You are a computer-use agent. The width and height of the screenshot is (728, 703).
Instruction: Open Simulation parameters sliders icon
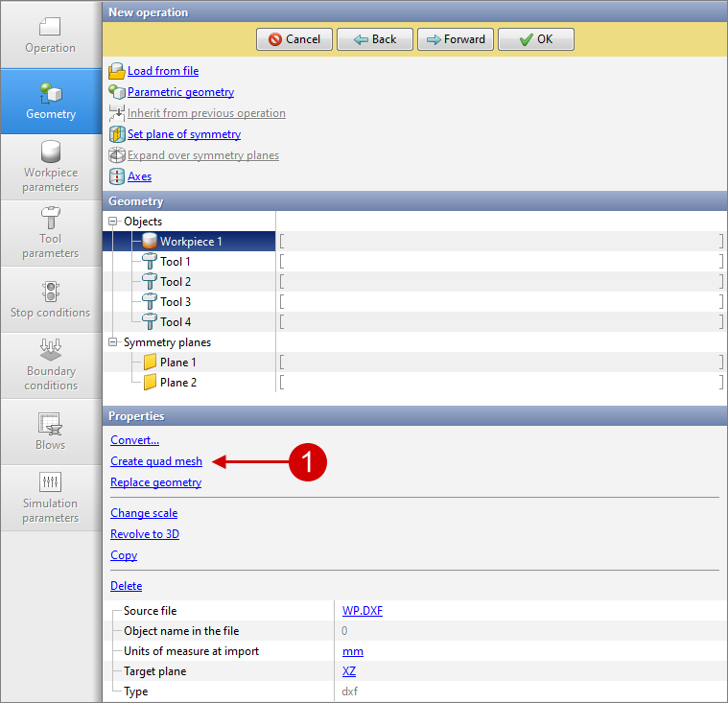[x=50, y=481]
